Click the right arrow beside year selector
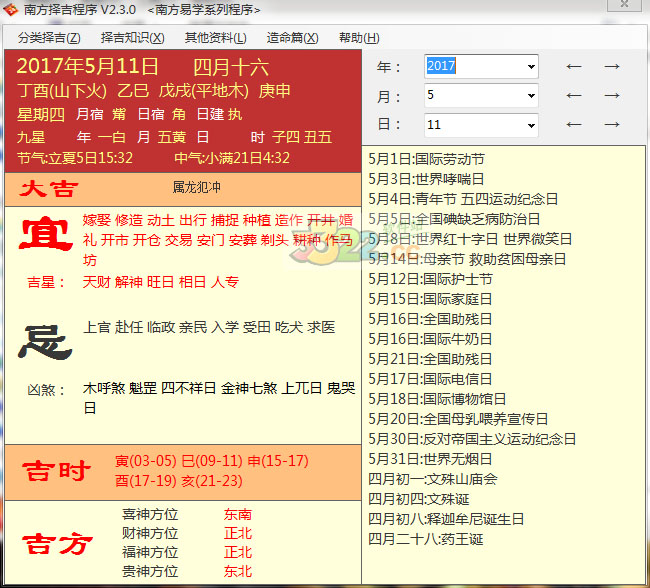The image size is (650, 588). click(612, 67)
